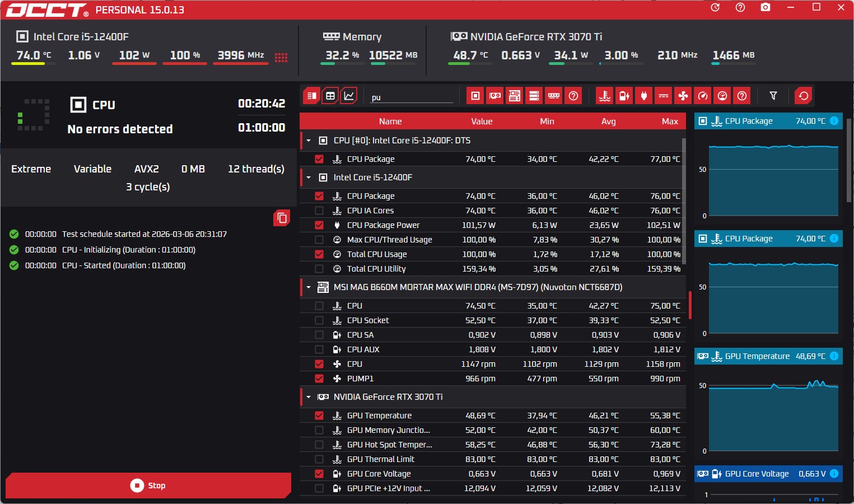Toggle the voltage sensor filter icon
The height and width of the screenshot is (504, 854).
(x=624, y=96)
